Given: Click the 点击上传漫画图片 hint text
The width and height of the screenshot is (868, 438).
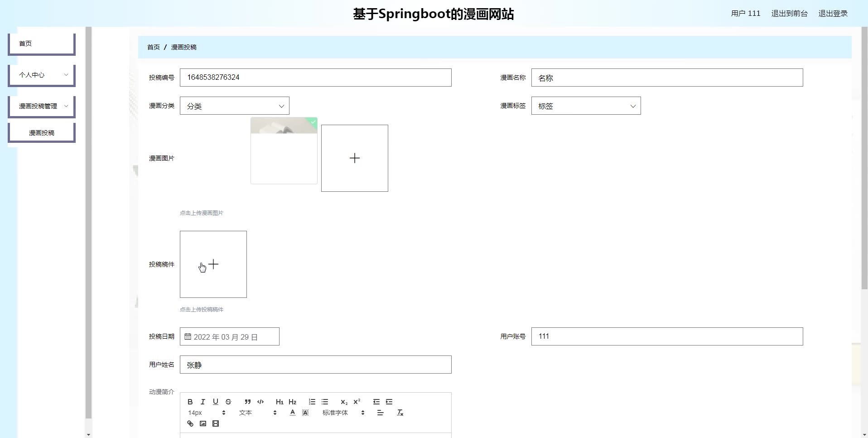Looking at the screenshot, I should click(202, 213).
